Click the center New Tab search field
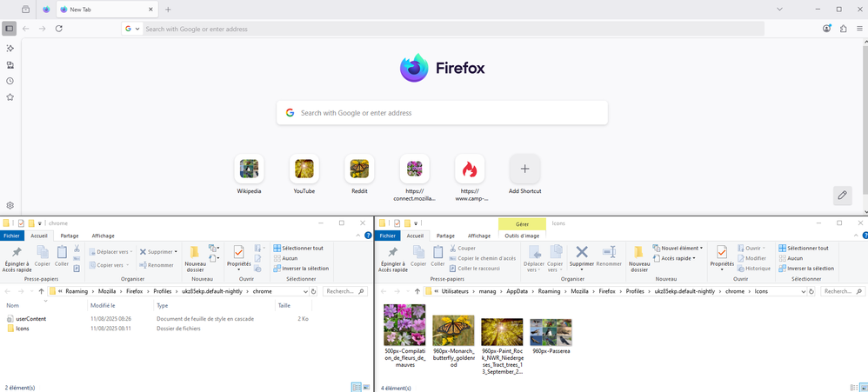868x392 pixels. click(x=442, y=113)
